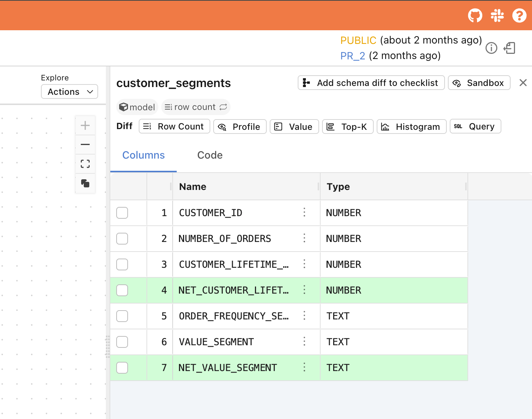The image size is (532, 419).
Task: Click the environment info icon
Action: pos(491,48)
